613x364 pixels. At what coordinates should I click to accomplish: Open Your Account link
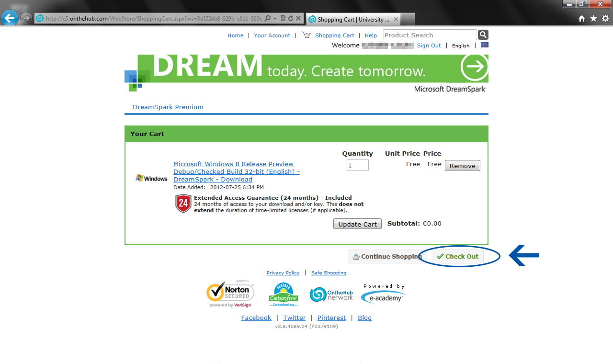[272, 35]
